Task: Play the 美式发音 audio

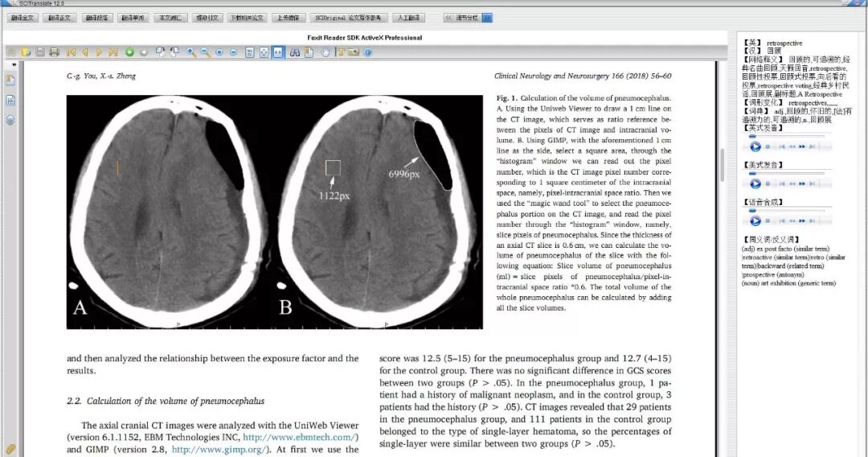Action: tap(755, 183)
